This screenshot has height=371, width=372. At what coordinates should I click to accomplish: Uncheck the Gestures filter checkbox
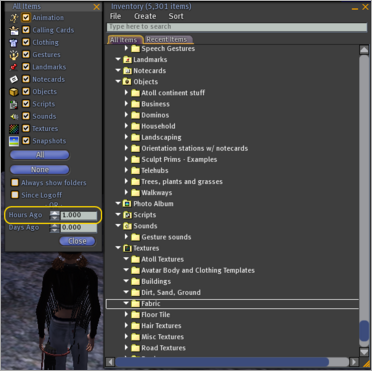pos(26,55)
